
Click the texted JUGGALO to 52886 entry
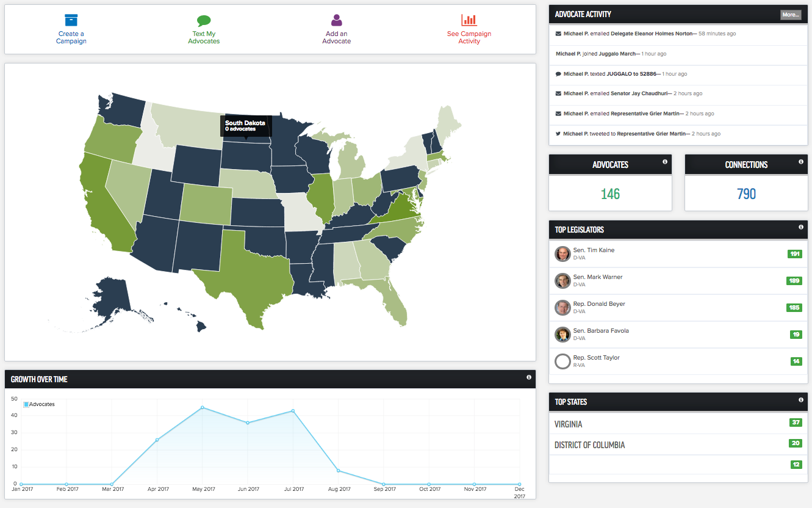[625, 74]
